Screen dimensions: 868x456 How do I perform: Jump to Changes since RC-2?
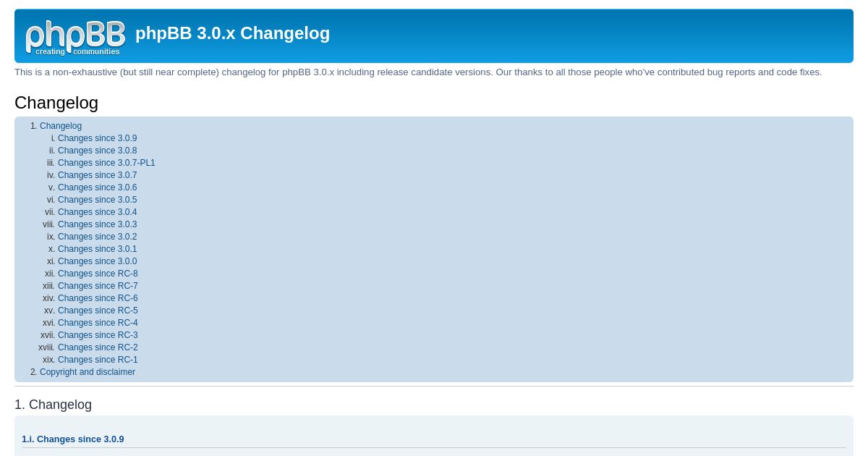point(98,347)
